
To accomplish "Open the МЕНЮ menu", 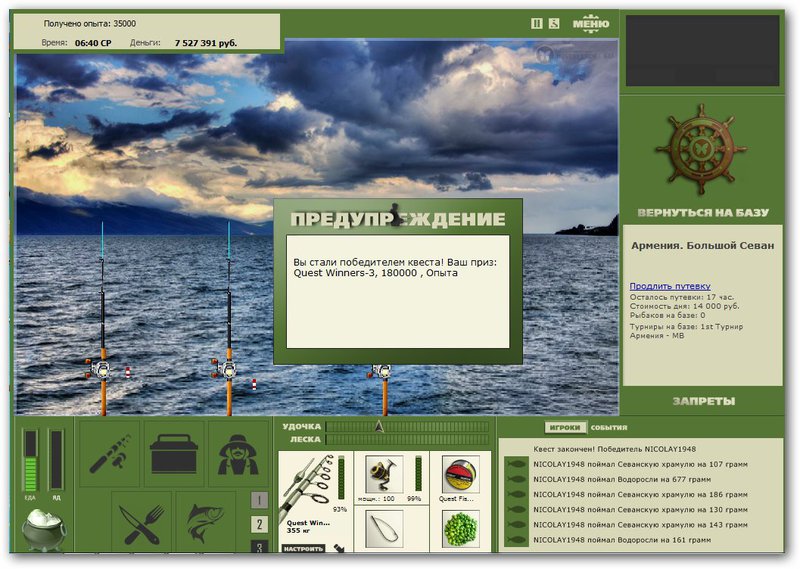I will tap(590, 23).
